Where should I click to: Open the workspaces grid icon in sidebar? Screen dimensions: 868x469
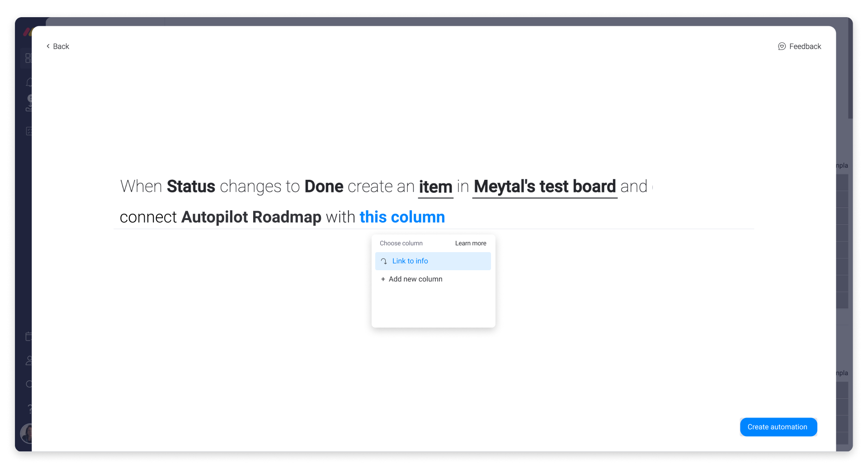tap(28, 58)
